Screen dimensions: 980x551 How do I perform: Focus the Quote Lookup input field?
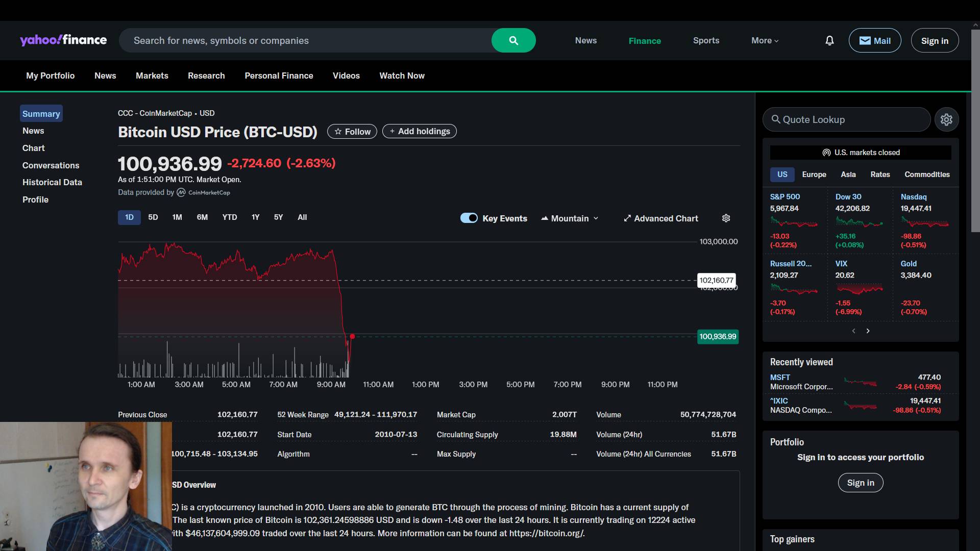click(847, 119)
